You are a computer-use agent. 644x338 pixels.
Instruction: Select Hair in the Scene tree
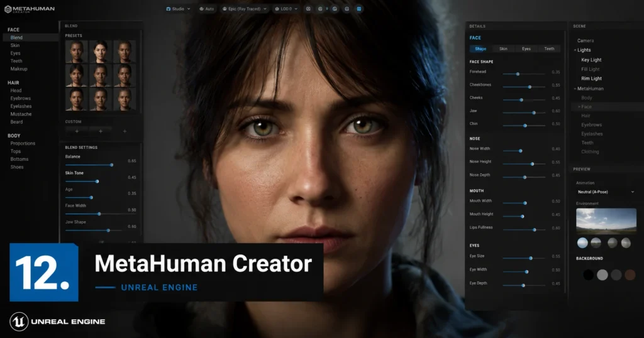tap(586, 116)
